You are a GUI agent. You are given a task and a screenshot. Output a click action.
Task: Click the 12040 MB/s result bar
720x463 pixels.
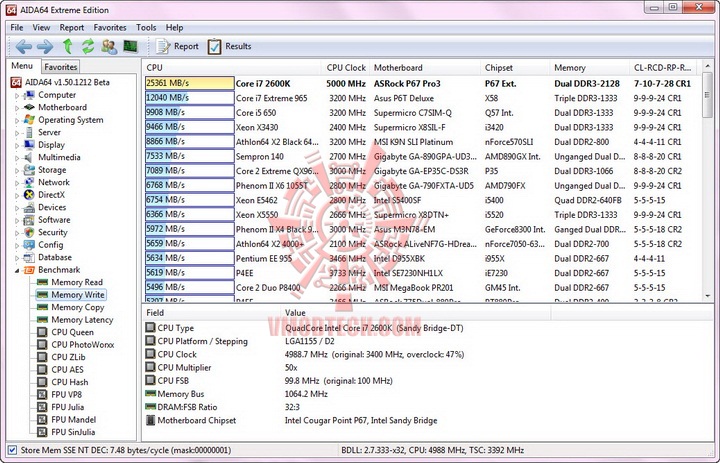pos(190,98)
